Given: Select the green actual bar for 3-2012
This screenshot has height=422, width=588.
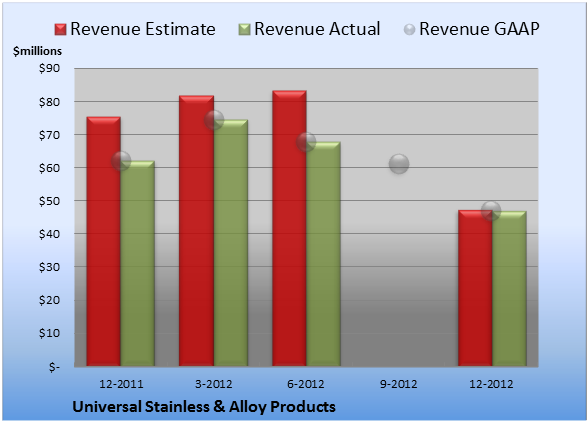Looking at the screenshot, I should click(231, 243).
